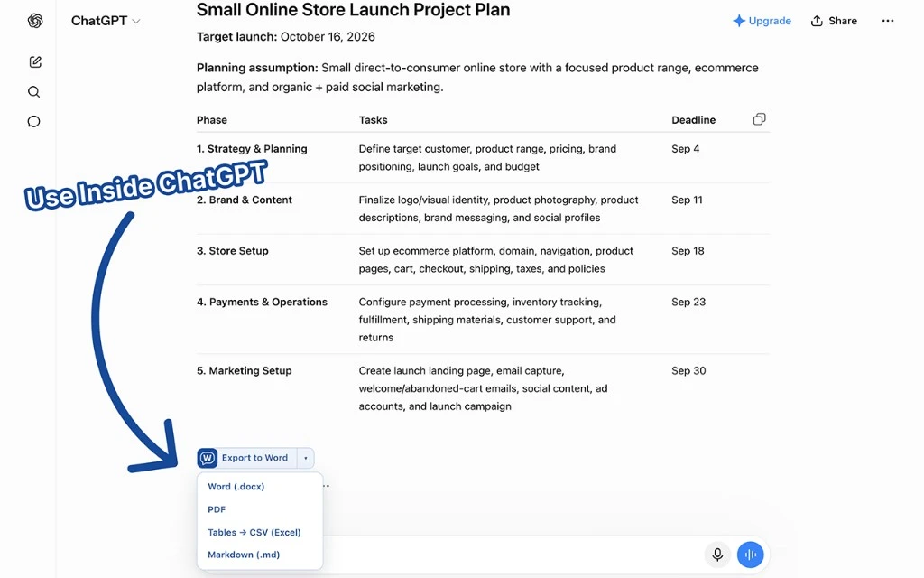Click the 'Sep 23' deadline cell
The height and width of the screenshot is (578, 924).
point(688,302)
